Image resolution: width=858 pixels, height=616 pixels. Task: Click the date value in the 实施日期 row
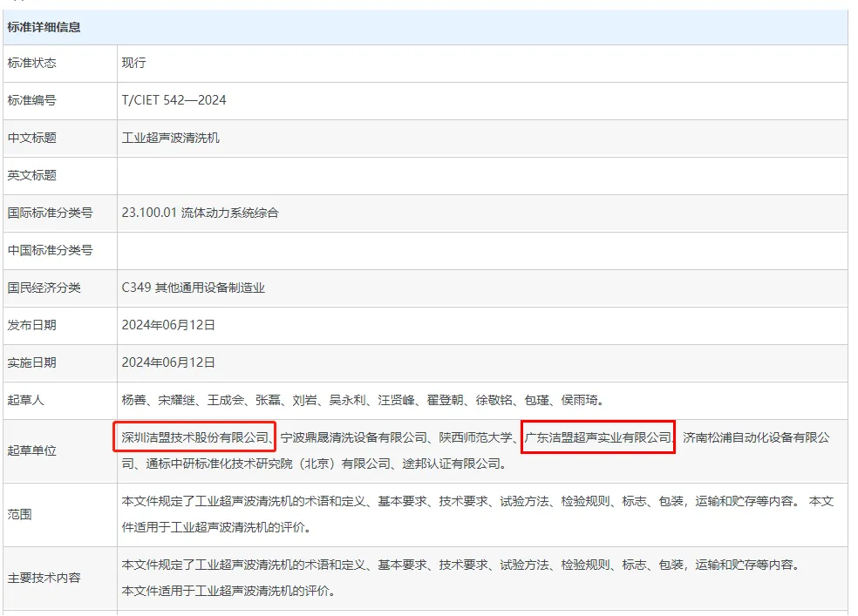click(168, 362)
